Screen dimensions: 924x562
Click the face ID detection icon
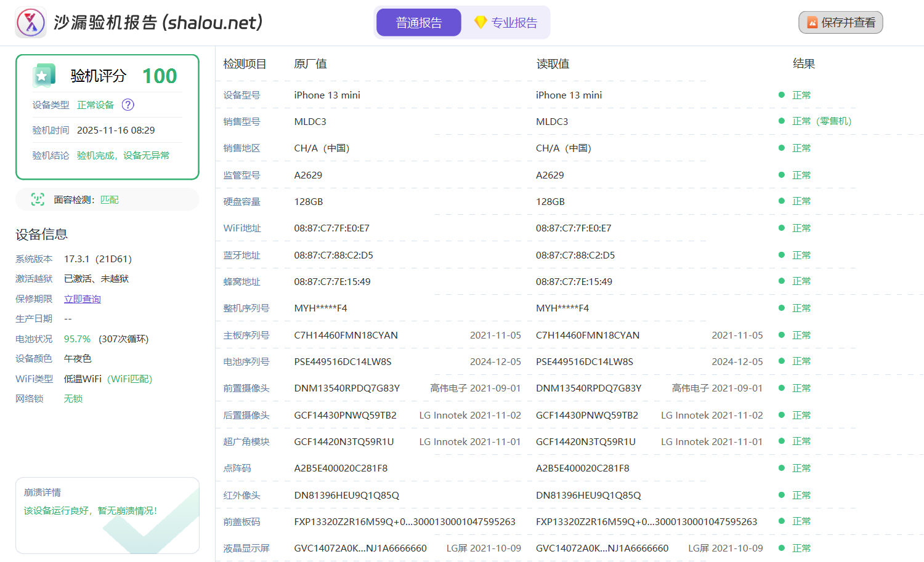[38, 199]
